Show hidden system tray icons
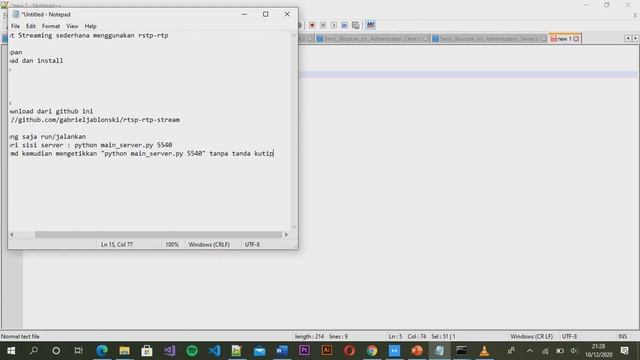The image size is (640, 360). (530, 351)
